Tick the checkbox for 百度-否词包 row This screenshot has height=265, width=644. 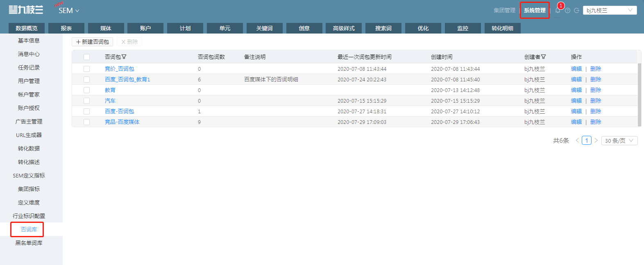(x=86, y=111)
